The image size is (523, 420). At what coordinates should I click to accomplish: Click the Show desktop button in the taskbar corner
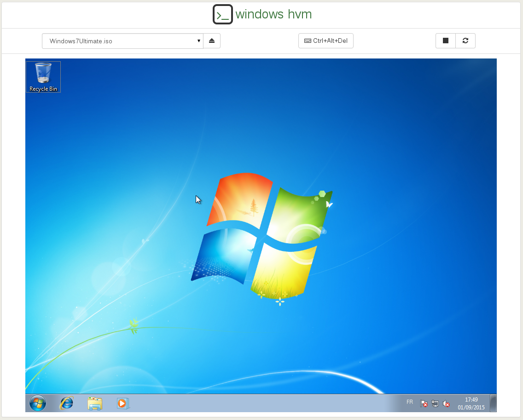pos(493,403)
